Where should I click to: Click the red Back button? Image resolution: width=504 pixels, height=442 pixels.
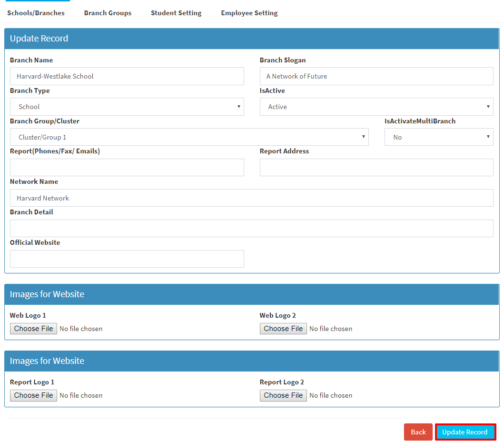(418, 432)
